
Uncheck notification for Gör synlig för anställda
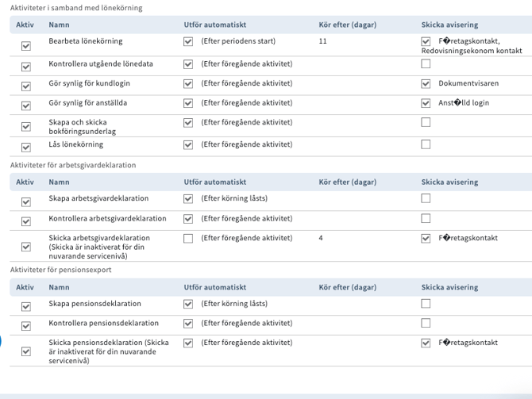point(426,103)
